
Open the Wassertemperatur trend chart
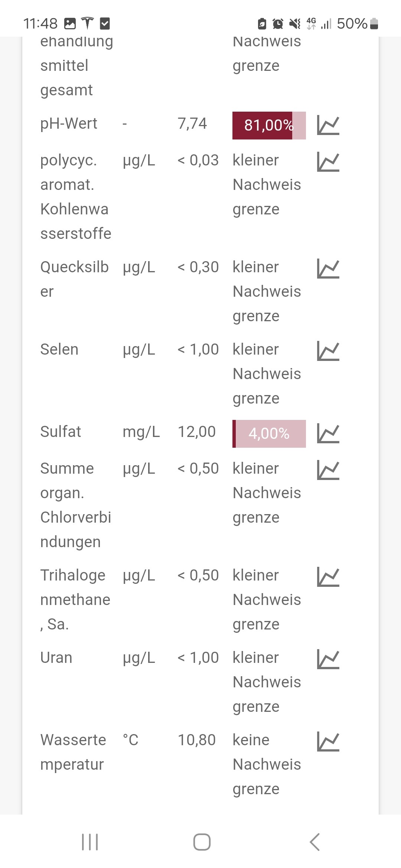(x=328, y=742)
